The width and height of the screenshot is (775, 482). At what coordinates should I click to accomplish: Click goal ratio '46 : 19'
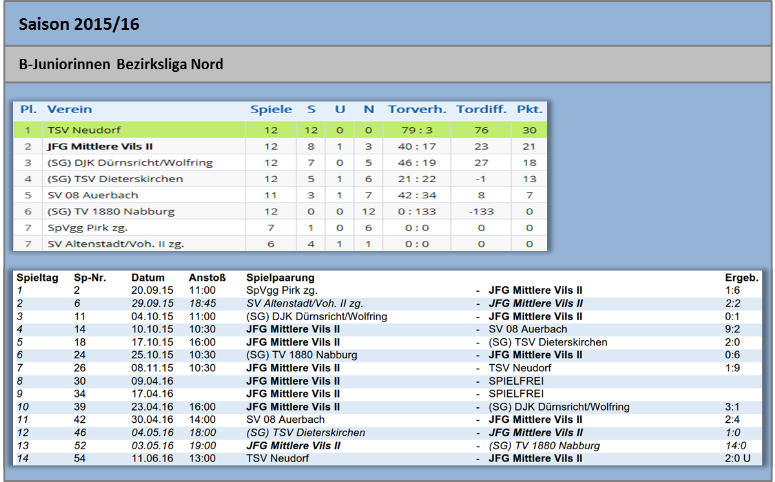(417, 163)
